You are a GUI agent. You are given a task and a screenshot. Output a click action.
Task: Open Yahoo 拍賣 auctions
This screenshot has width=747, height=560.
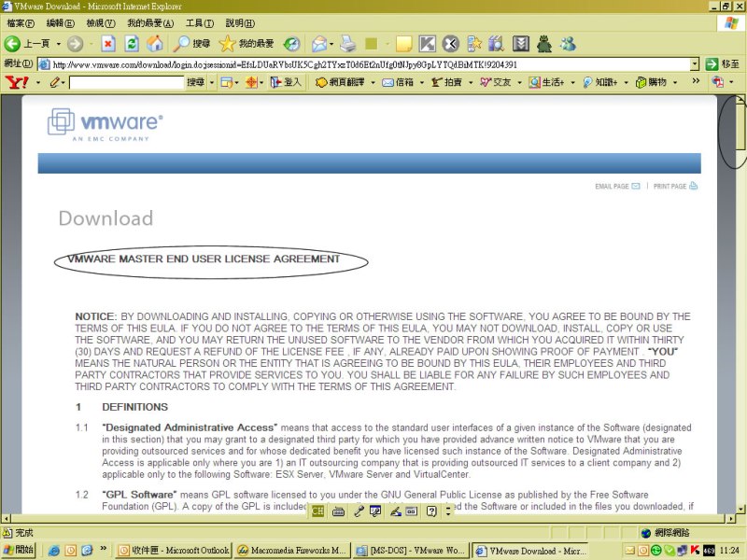point(447,82)
